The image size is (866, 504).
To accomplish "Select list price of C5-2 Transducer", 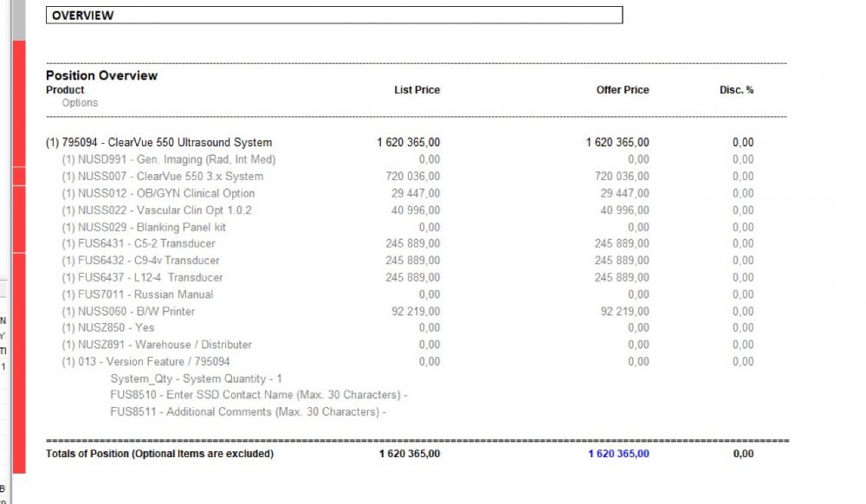I will (412, 243).
